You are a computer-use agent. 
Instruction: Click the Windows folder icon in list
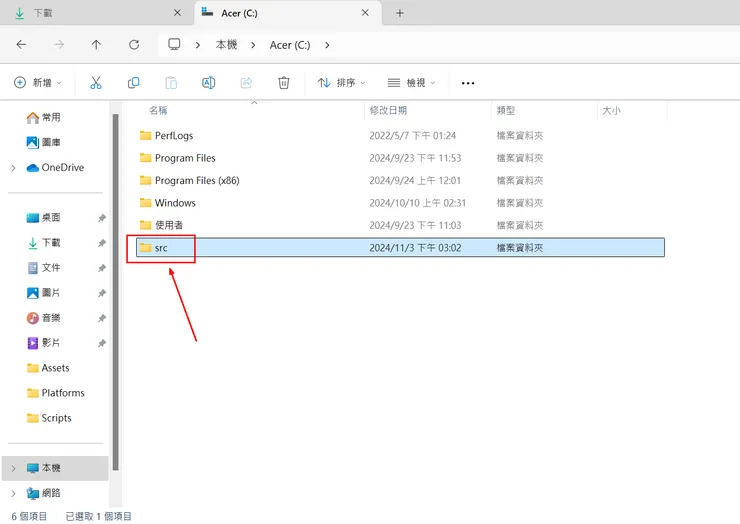coord(145,203)
